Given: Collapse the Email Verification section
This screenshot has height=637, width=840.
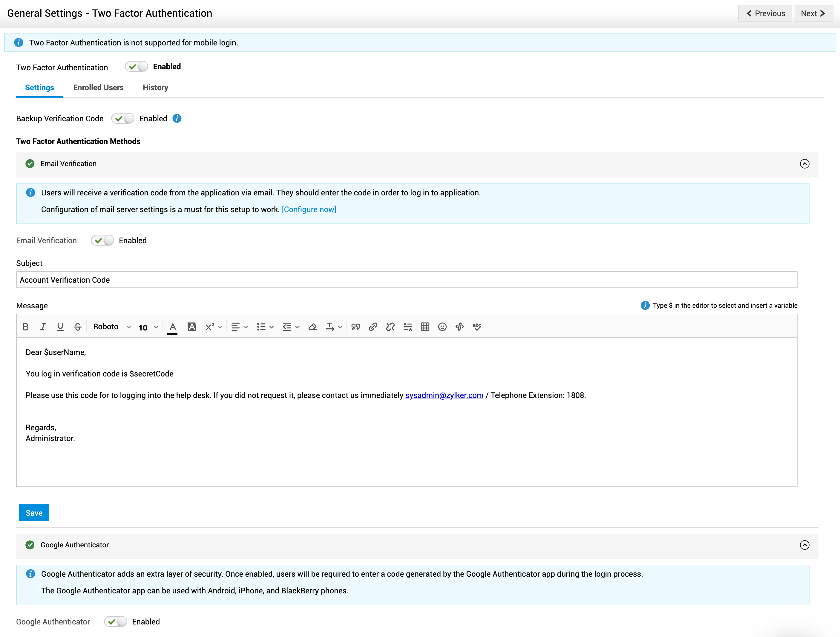Looking at the screenshot, I should click(805, 164).
